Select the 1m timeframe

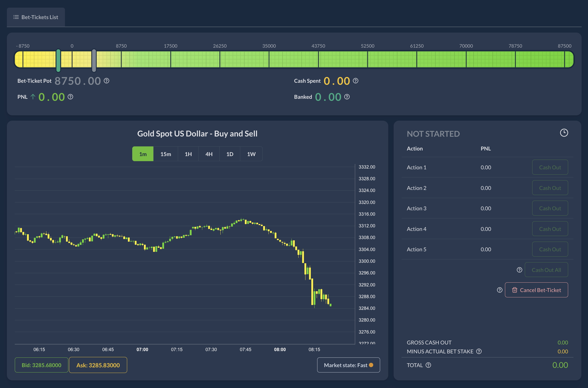pos(143,154)
